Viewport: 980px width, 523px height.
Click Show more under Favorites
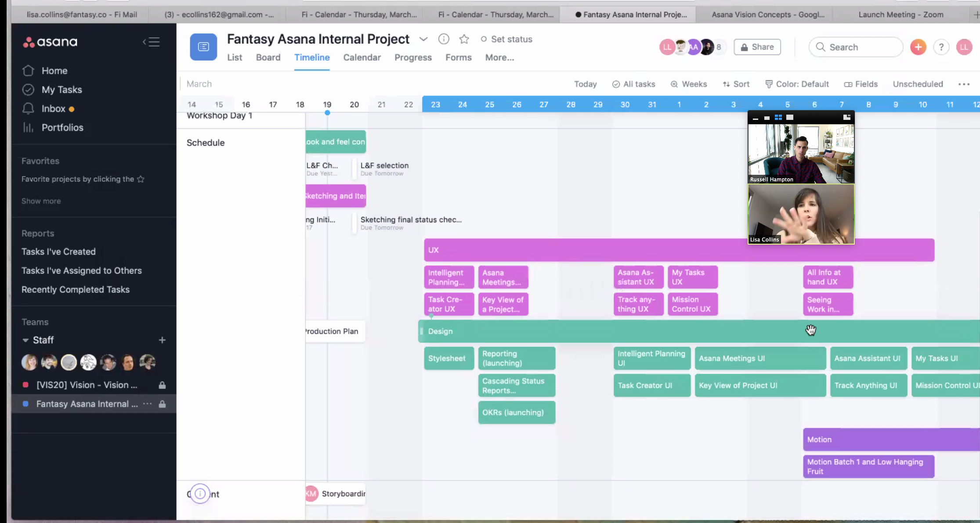coord(41,201)
